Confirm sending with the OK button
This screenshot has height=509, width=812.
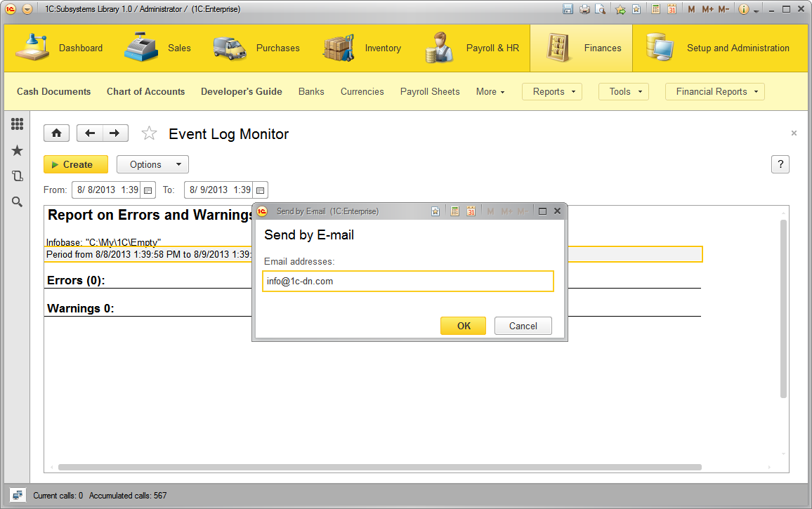[464, 326]
